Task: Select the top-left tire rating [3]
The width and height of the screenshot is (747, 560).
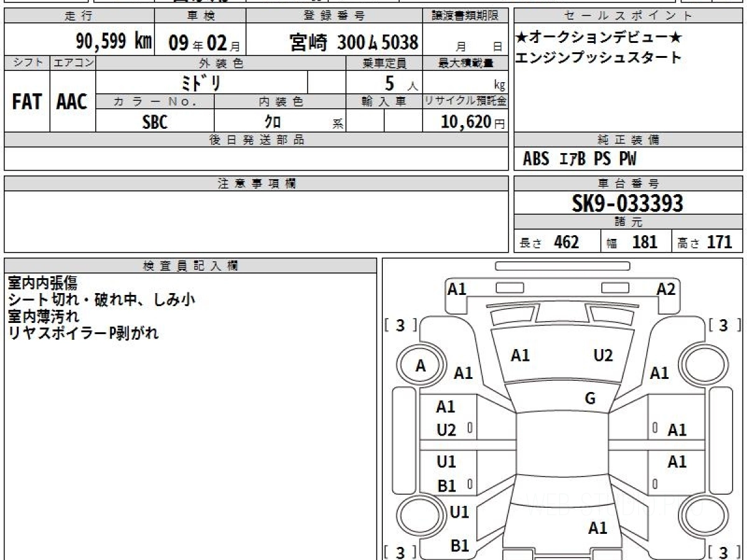Action: (400, 325)
